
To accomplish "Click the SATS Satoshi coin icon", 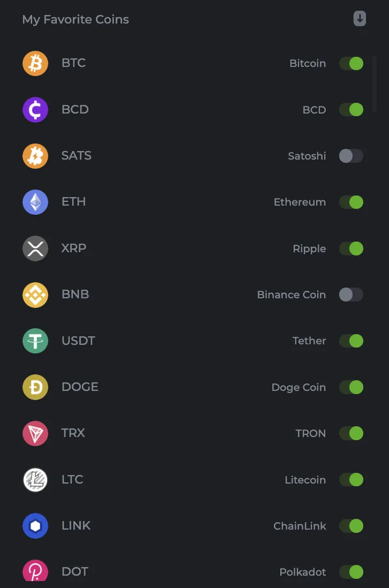I will [35, 156].
